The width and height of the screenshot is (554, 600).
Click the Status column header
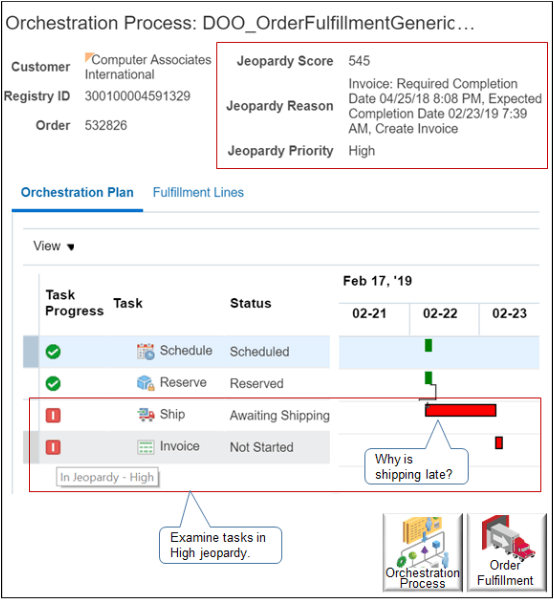pos(251,303)
